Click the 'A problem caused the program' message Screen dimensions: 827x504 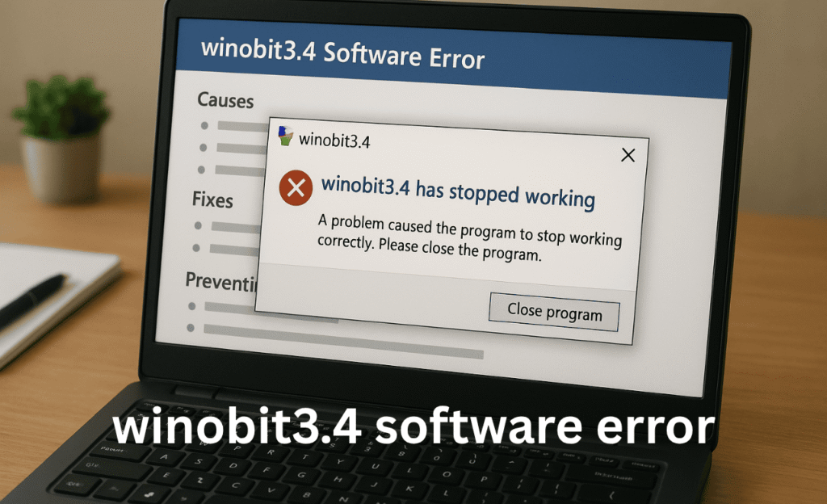coord(469,237)
